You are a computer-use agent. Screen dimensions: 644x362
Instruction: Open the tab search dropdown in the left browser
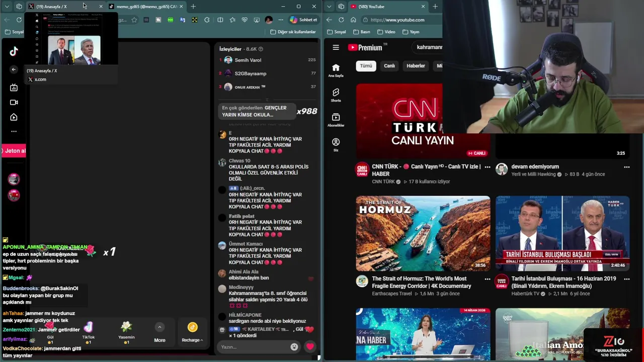(7, 7)
